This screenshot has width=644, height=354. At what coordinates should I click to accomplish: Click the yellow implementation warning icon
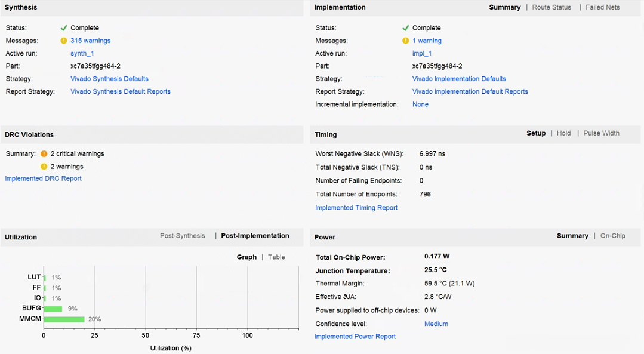[406, 41]
